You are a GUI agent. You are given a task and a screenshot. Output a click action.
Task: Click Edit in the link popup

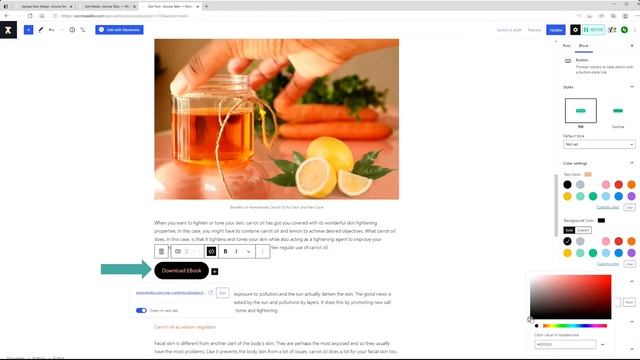click(222, 293)
